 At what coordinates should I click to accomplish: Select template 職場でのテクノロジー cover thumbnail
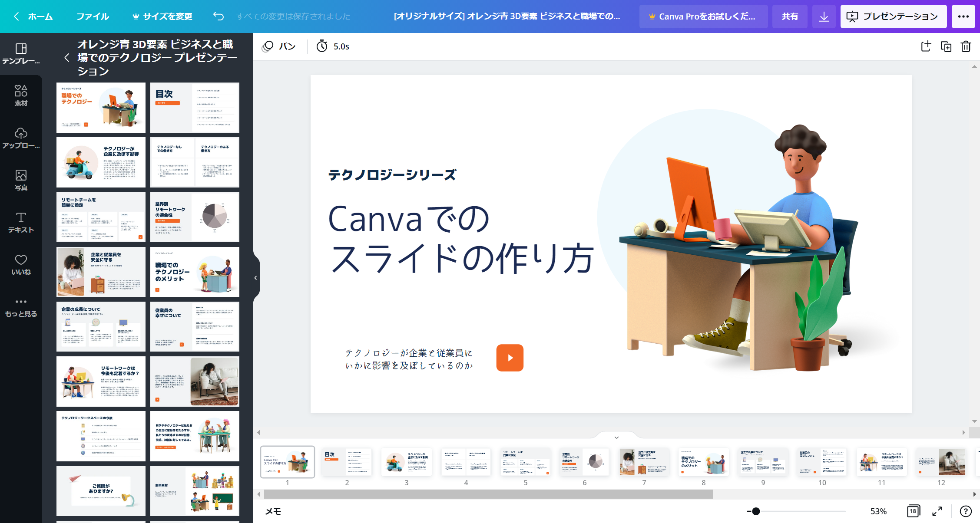(101, 108)
